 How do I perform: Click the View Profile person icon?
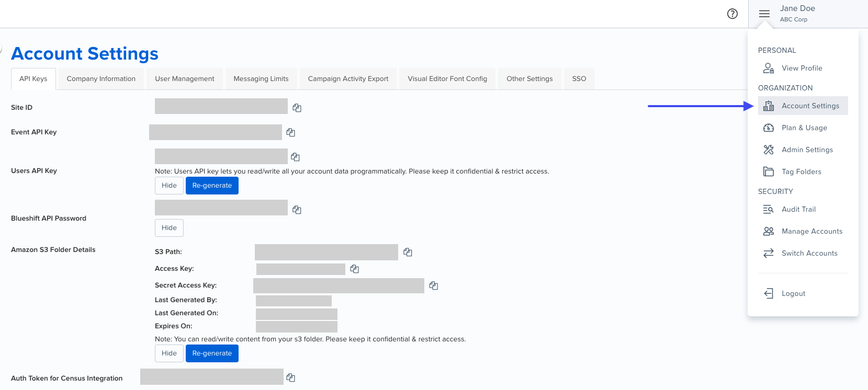tap(769, 68)
